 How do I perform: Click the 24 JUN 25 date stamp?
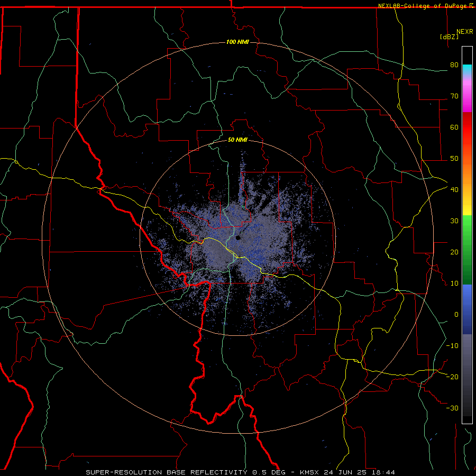[345, 472]
